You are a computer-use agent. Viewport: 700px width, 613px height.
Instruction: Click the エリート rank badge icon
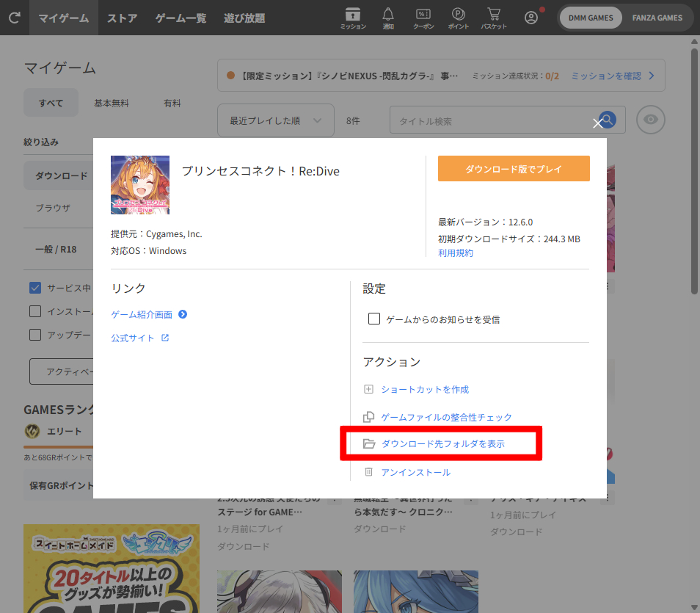tap(32, 431)
